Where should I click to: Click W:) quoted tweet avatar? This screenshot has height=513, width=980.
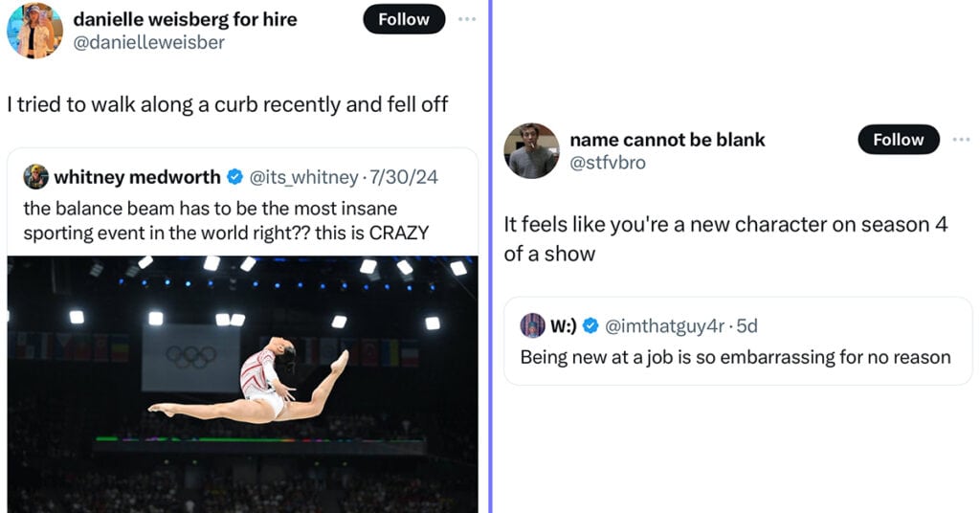pos(532,325)
